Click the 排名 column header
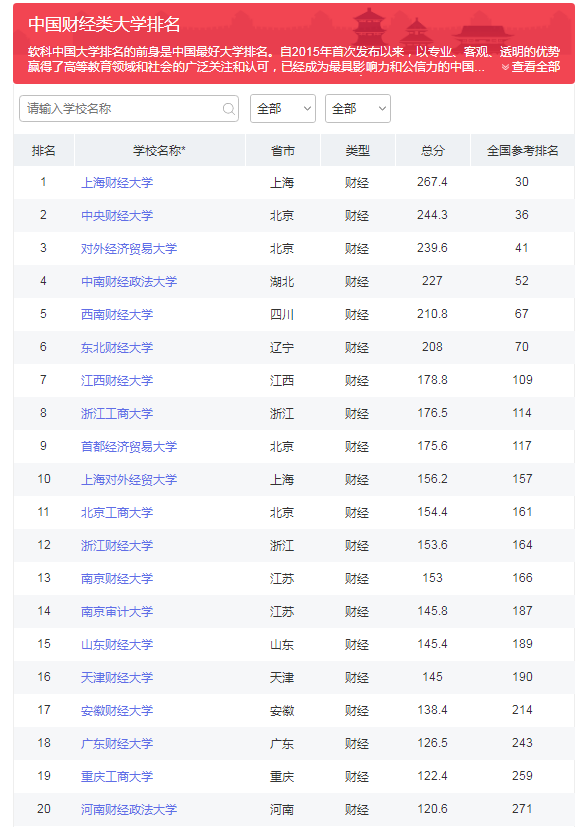Viewport: 582px width, 827px height. click(44, 150)
